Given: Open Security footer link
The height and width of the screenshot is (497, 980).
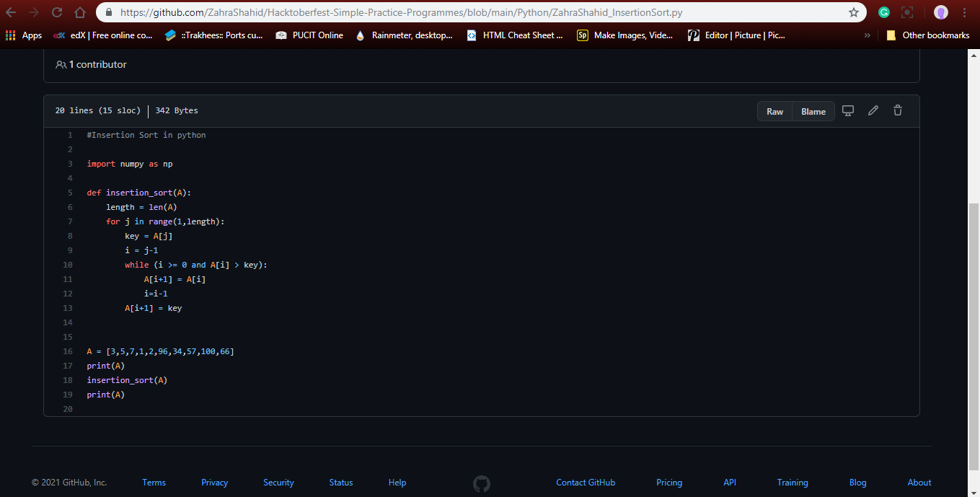Looking at the screenshot, I should [x=278, y=483].
